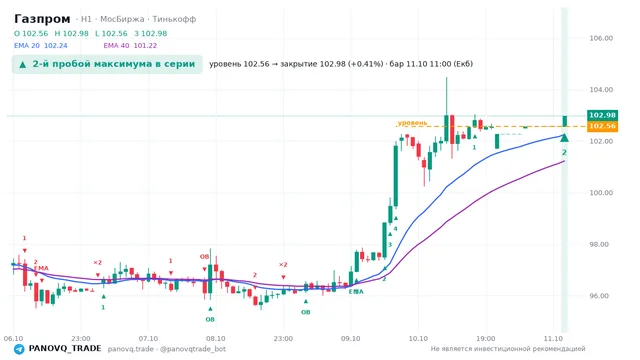Screen dimensions: 640x360
Task: Click the 100.00 price axis label
Action: click(601, 193)
